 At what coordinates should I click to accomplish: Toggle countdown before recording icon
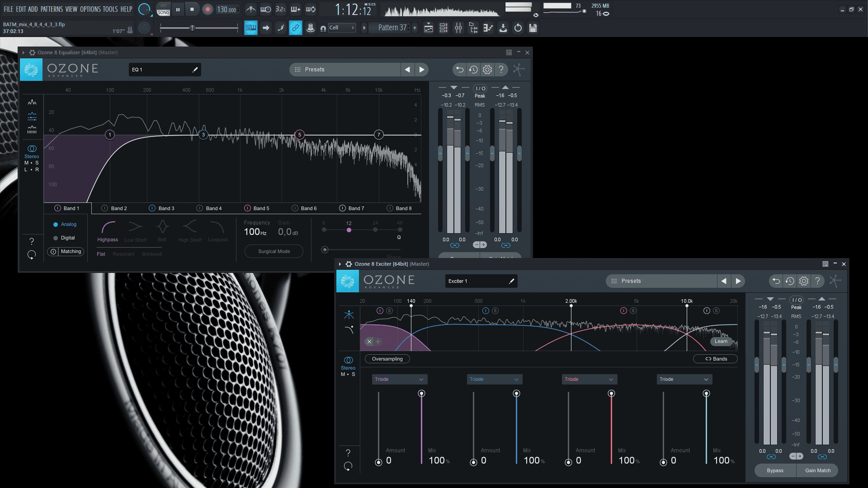click(280, 9)
